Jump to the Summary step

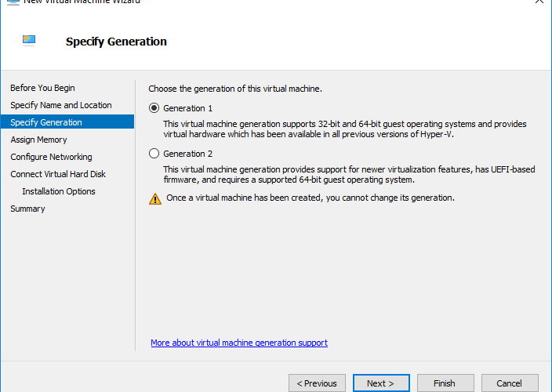tap(27, 209)
